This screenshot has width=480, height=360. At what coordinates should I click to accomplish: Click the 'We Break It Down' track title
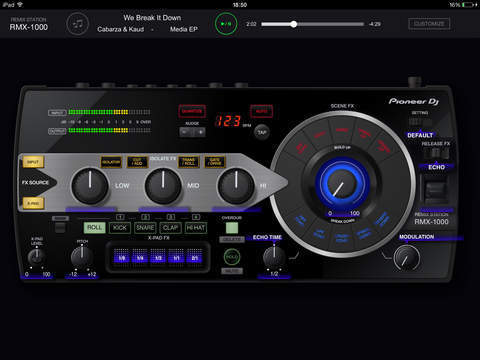point(152,18)
